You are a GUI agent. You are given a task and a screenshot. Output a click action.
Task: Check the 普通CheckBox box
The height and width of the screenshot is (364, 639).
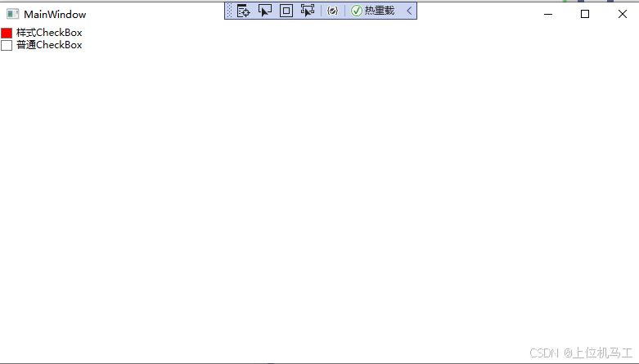pos(7,45)
